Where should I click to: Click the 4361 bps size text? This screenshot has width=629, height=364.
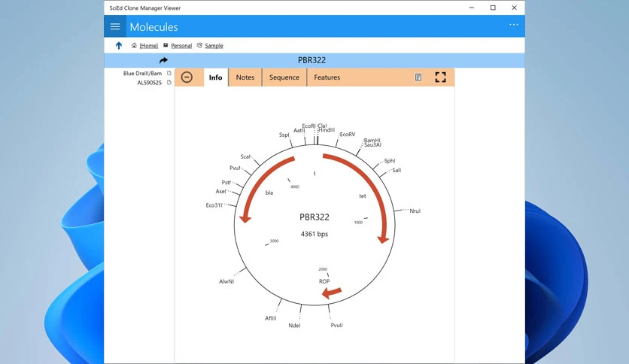click(x=314, y=234)
